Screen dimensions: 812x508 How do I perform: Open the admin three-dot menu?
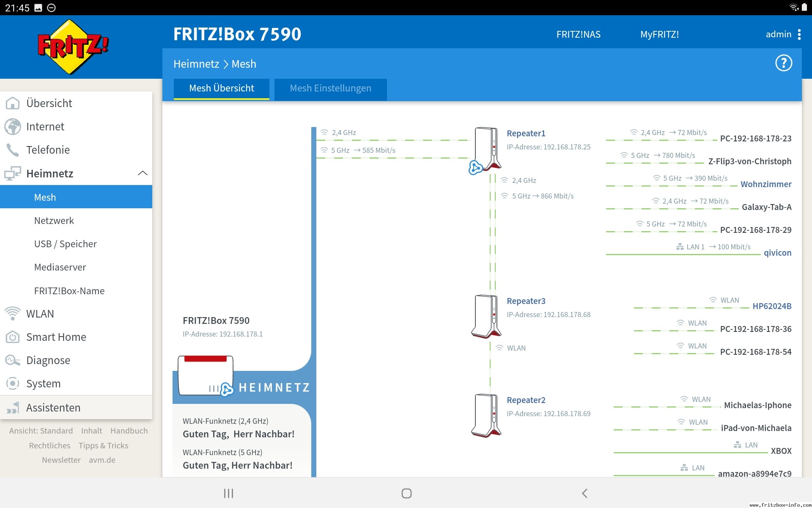point(799,34)
